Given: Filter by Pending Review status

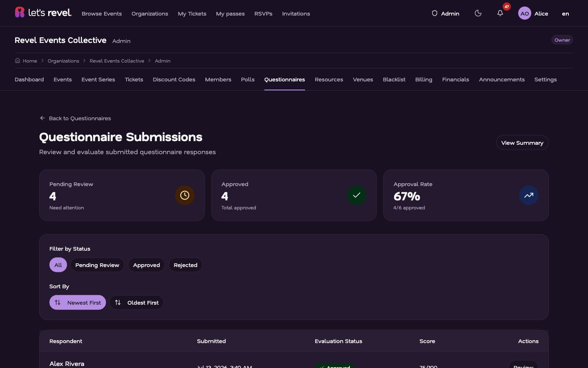Looking at the screenshot, I should pyautogui.click(x=97, y=265).
